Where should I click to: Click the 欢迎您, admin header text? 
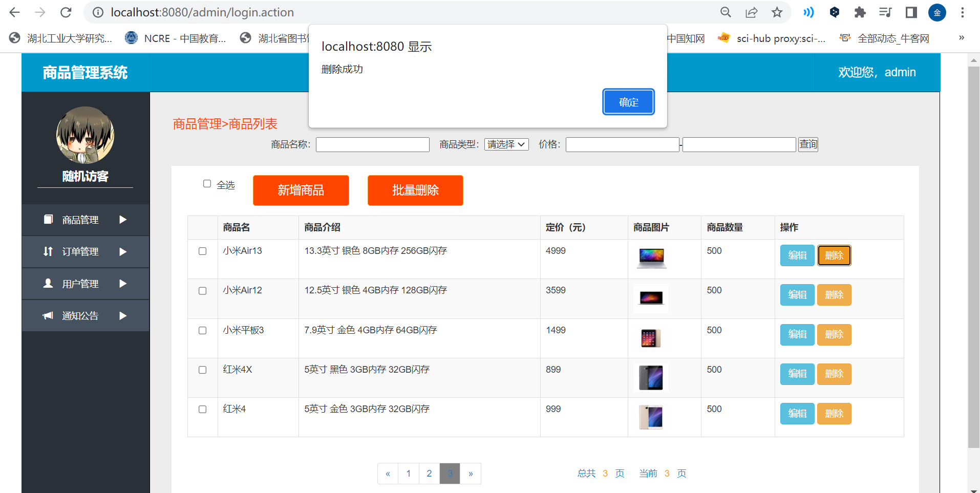pos(877,72)
